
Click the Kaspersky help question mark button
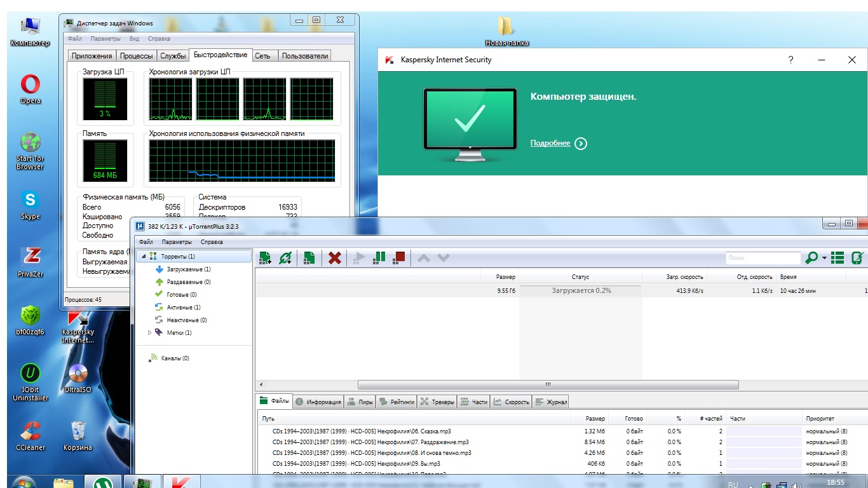791,60
